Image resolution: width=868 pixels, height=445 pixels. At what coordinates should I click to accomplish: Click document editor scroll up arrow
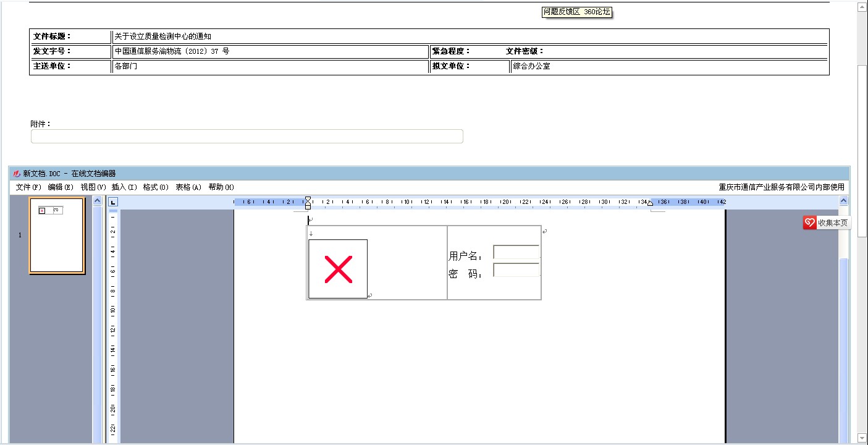[843, 201]
